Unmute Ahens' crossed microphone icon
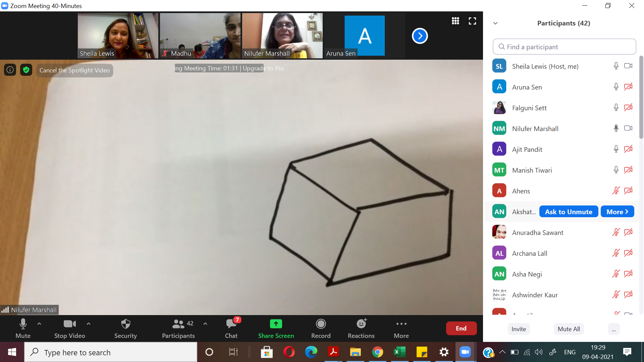The image size is (644, 362). click(616, 191)
